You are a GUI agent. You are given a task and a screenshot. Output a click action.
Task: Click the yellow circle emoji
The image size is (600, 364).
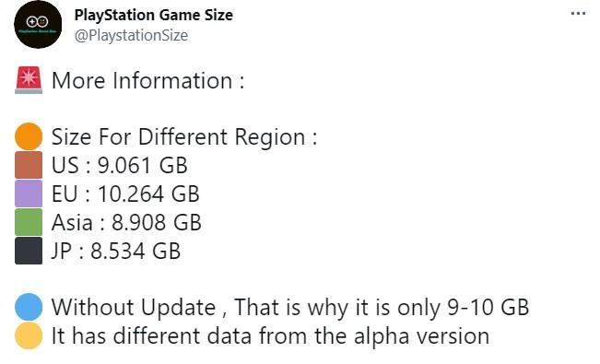(x=29, y=335)
